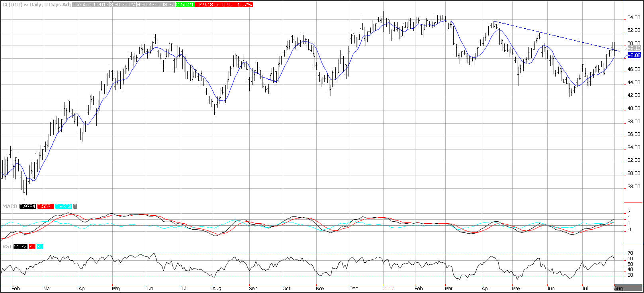Click the red MACD signal 0.5531 badge
The image size is (644, 293).
pyautogui.click(x=45, y=206)
